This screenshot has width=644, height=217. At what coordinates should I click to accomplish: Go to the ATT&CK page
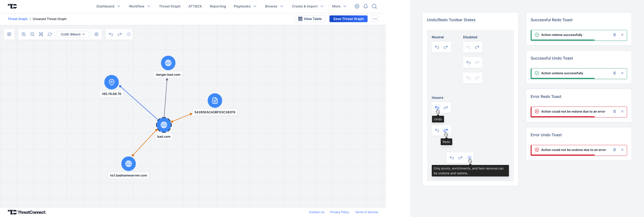(195, 6)
